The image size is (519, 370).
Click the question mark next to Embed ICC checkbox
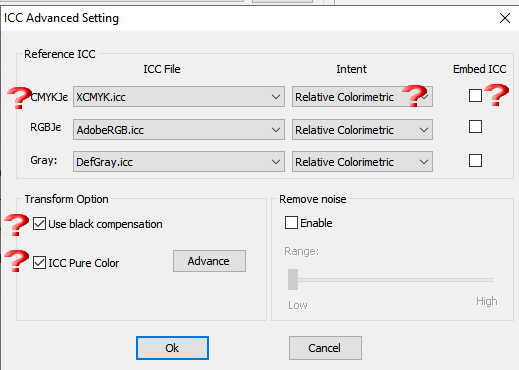coord(496,95)
